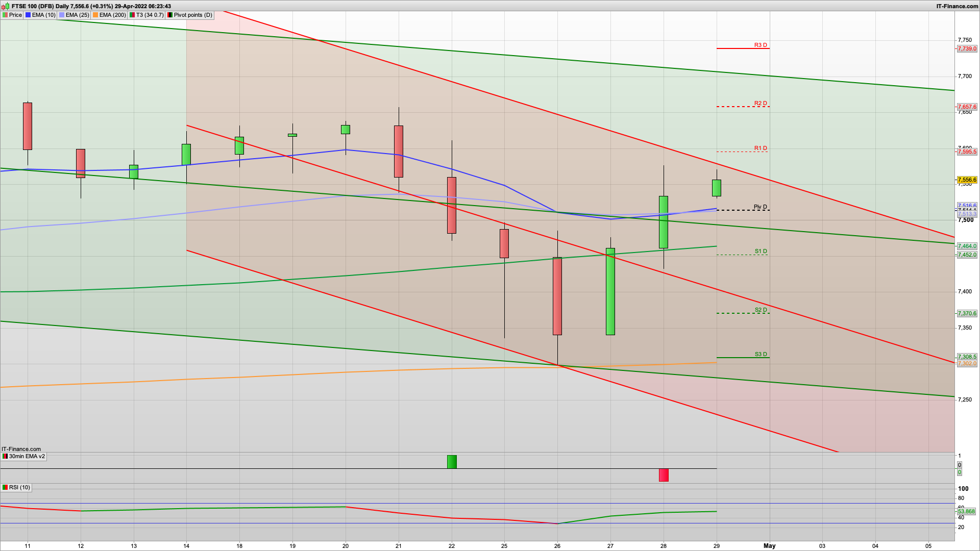Click the green 30min EMA signal bar

click(452, 462)
